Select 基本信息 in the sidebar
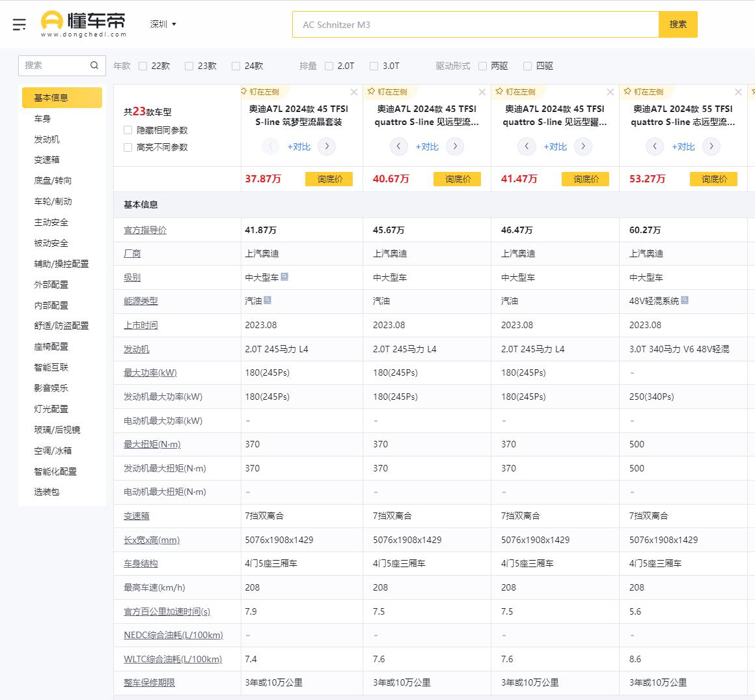This screenshot has width=755, height=700. 62,98
